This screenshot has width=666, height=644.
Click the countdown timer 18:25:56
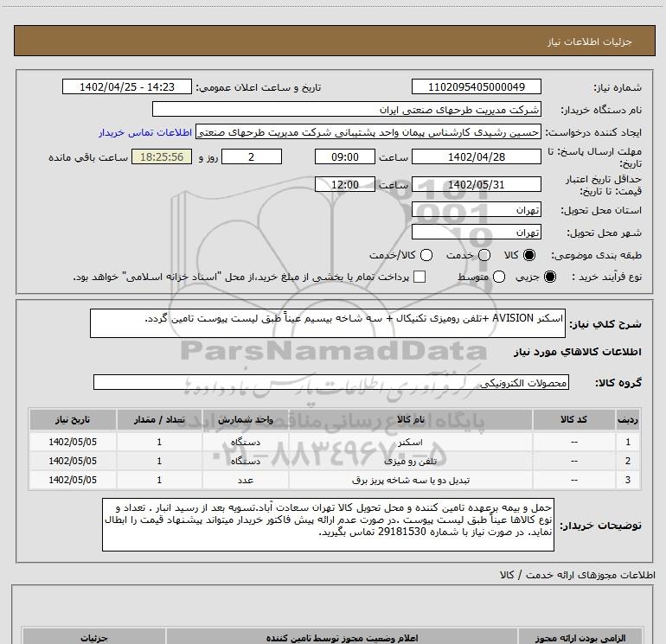pyautogui.click(x=162, y=156)
